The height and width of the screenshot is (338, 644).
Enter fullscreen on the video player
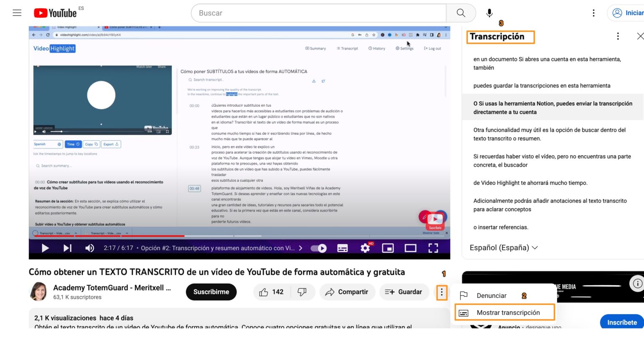point(433,248)
